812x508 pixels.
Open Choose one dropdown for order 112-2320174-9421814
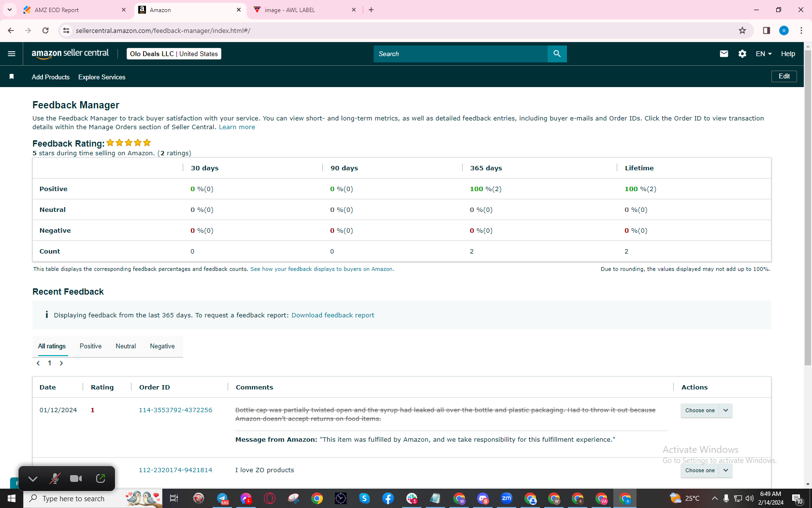707,470
